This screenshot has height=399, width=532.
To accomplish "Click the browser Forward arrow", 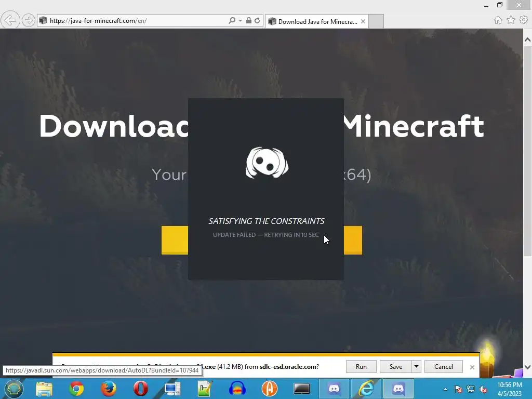I will click(29, 20).
